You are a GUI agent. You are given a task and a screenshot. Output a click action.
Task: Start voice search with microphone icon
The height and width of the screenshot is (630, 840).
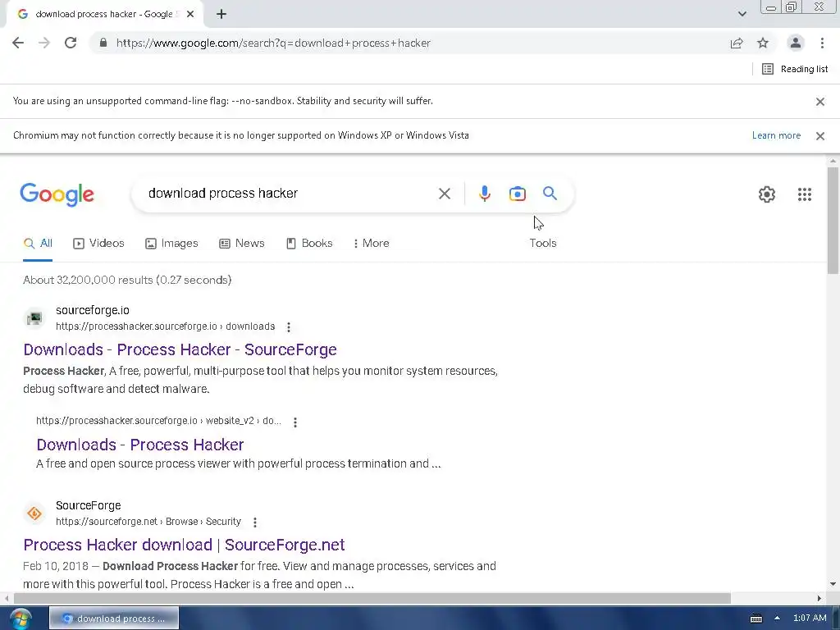coord(484,194)
